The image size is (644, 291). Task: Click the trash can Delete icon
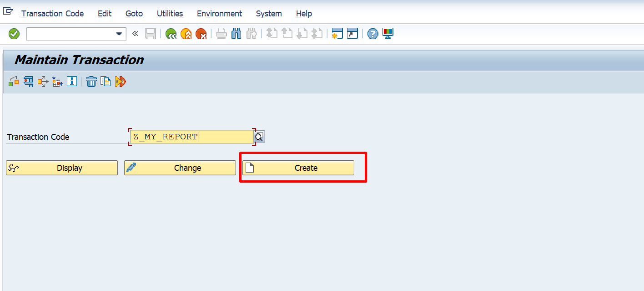(91, 82)
